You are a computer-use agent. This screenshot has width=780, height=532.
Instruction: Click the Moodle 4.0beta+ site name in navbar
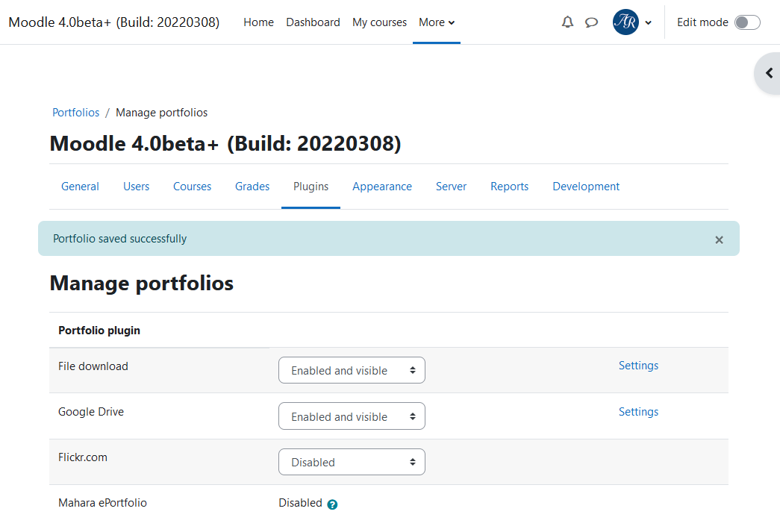click(114, 22)
